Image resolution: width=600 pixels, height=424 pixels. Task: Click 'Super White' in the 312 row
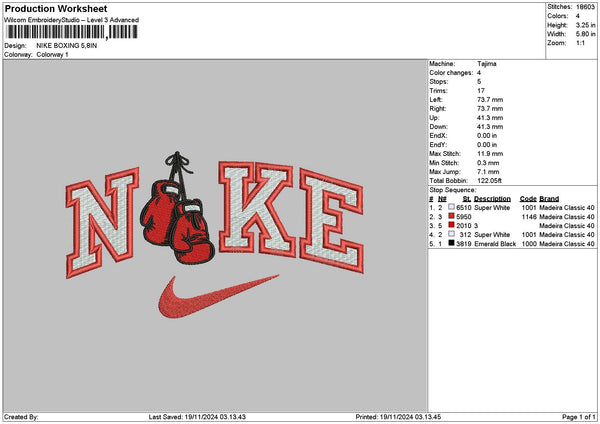point(492,235)
